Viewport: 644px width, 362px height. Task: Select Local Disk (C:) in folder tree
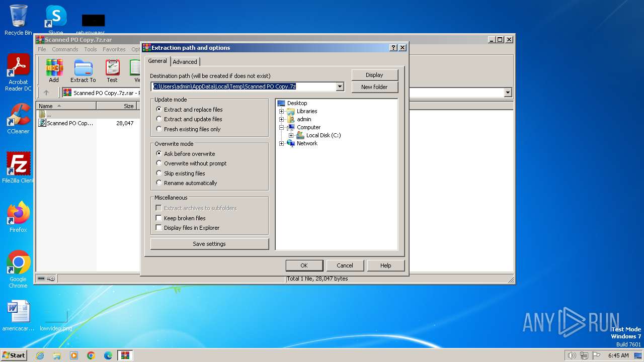tap(324, 135)
